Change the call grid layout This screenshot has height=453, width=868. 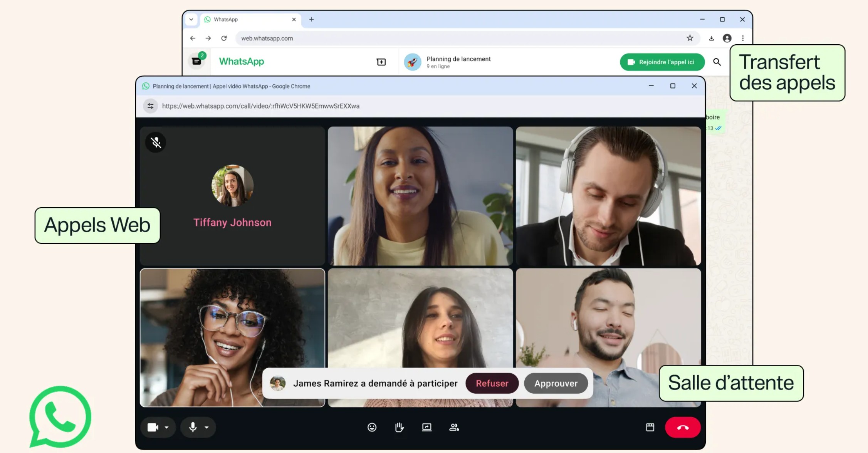coord(650,427)
